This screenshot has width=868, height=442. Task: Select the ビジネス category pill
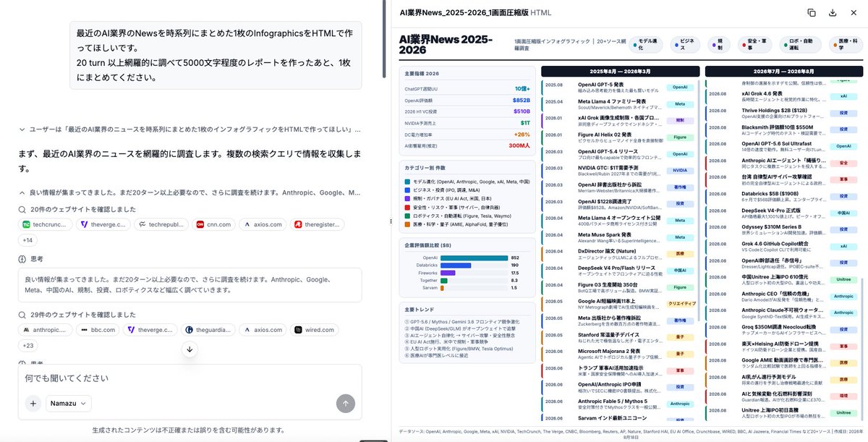(x=685, y=43)
